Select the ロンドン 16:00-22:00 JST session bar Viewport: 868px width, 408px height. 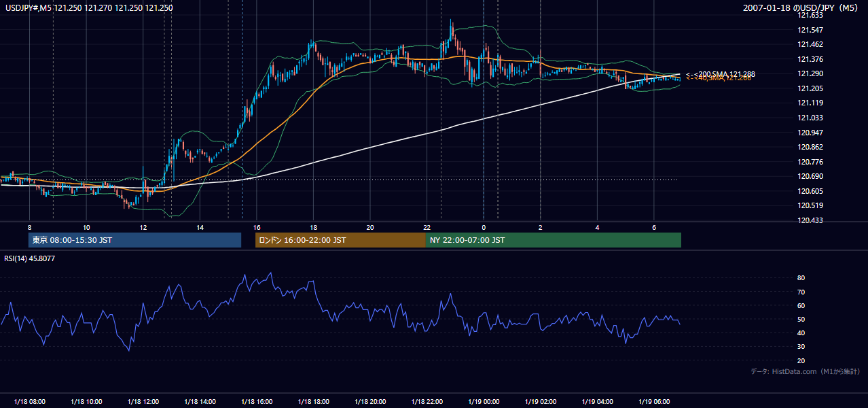pyautogui.click(x=340, y=240)
